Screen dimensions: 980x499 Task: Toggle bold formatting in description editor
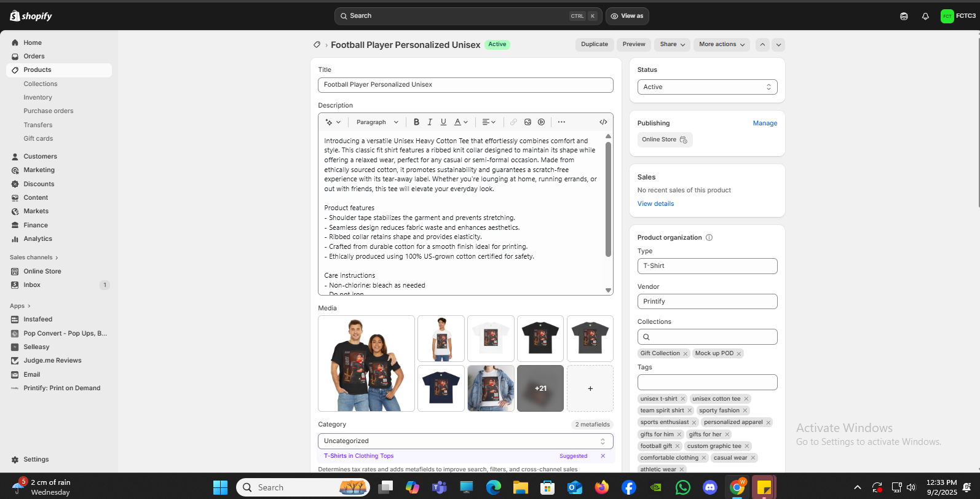click(416, 122)
